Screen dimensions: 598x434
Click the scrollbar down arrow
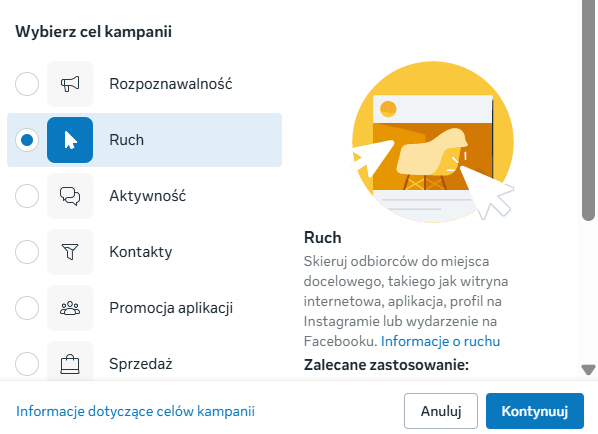[588, 369]
